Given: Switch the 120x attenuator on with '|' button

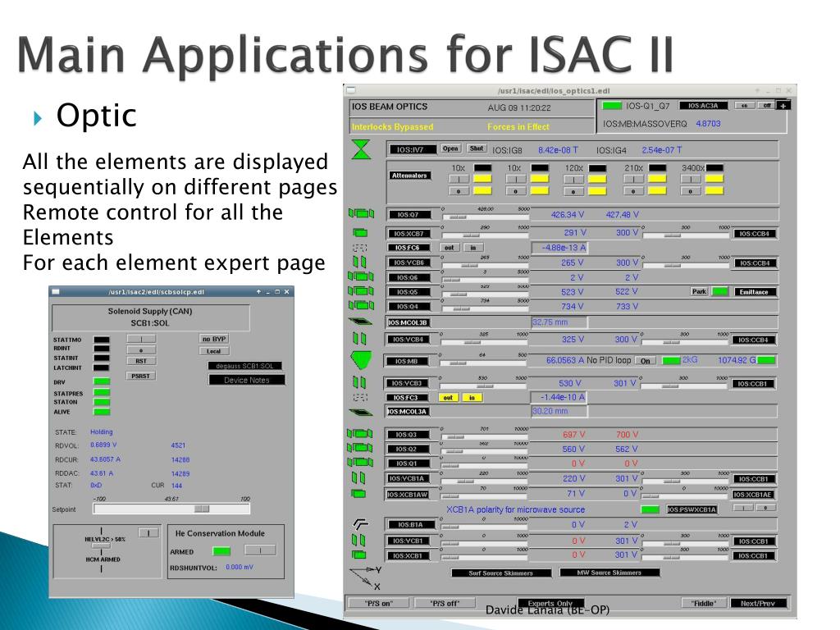Looking at the screenshot, I should point(573,180).
